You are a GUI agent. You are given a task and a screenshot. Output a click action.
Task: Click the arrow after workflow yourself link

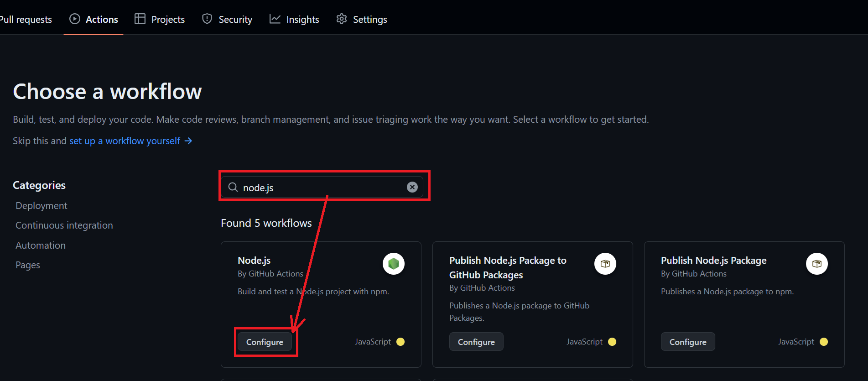point(188,141)
